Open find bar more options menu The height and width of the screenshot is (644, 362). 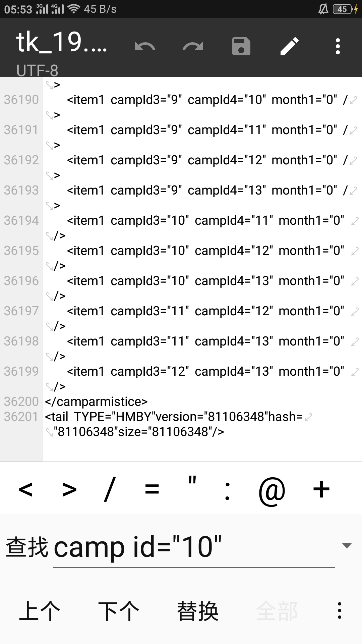(x=340, y=610)
